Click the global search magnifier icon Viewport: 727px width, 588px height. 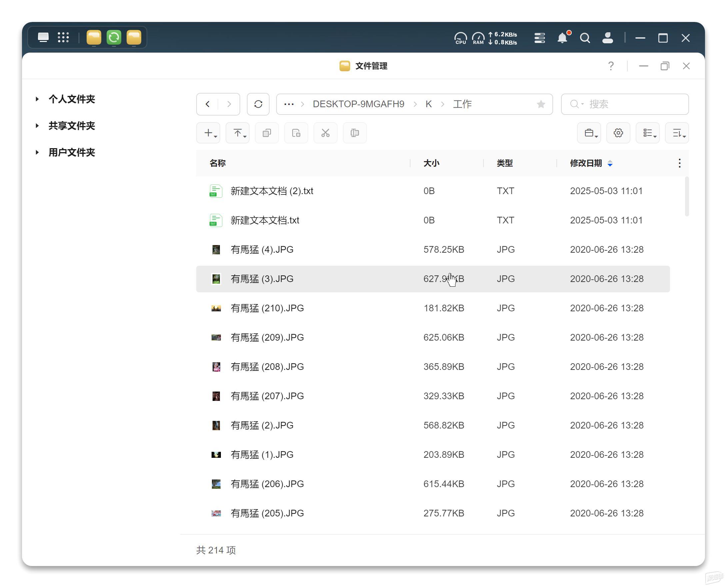pos(585,38)
